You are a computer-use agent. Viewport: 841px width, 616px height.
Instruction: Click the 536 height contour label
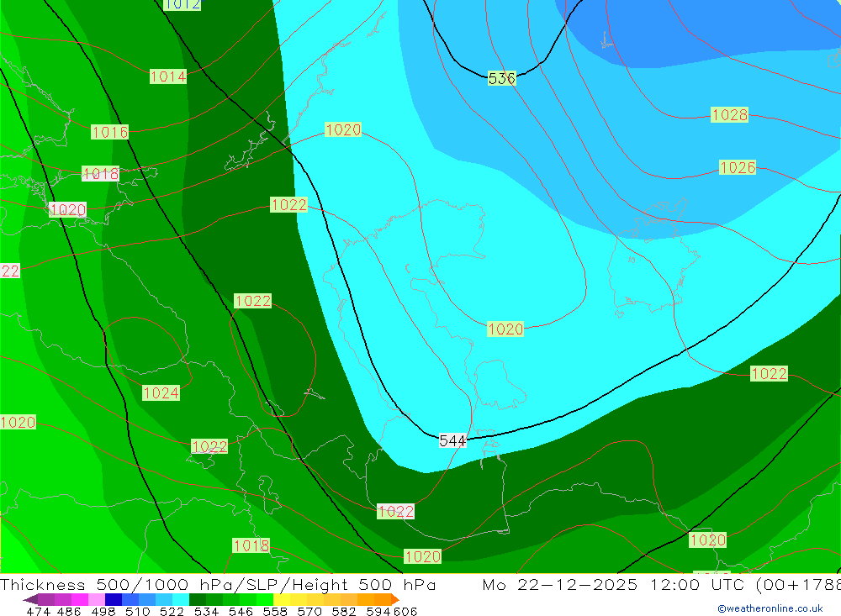click(x=501, y=78)
